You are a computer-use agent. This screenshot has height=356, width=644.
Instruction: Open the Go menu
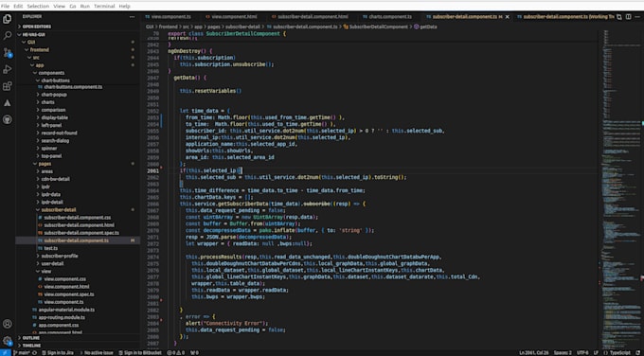(x=73, y=7)
